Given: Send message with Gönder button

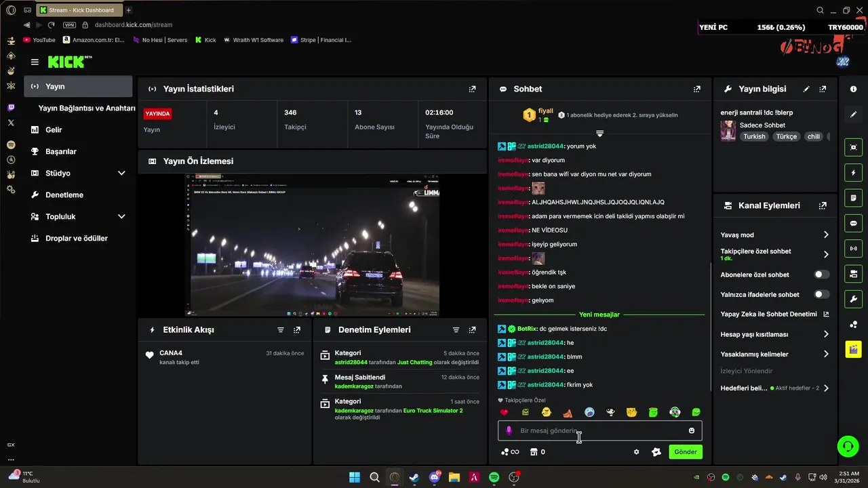Looking at the screenshot, I should click(x=686, y=452).
